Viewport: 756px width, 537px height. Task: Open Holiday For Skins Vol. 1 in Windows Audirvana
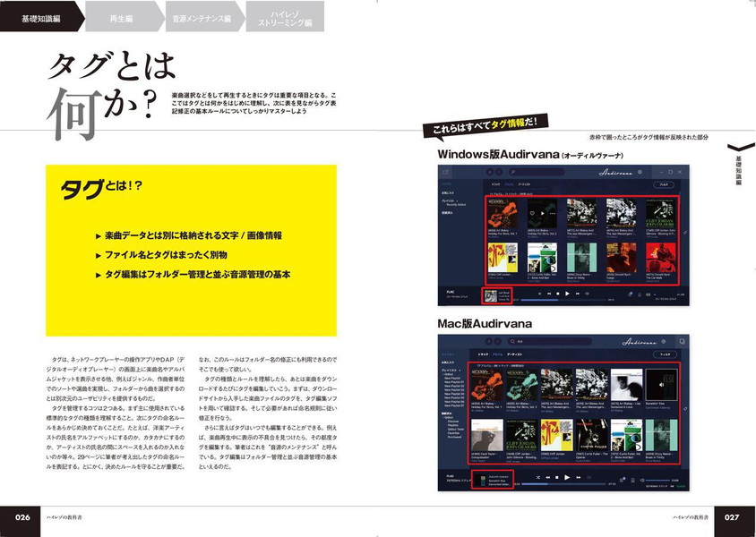503,213
